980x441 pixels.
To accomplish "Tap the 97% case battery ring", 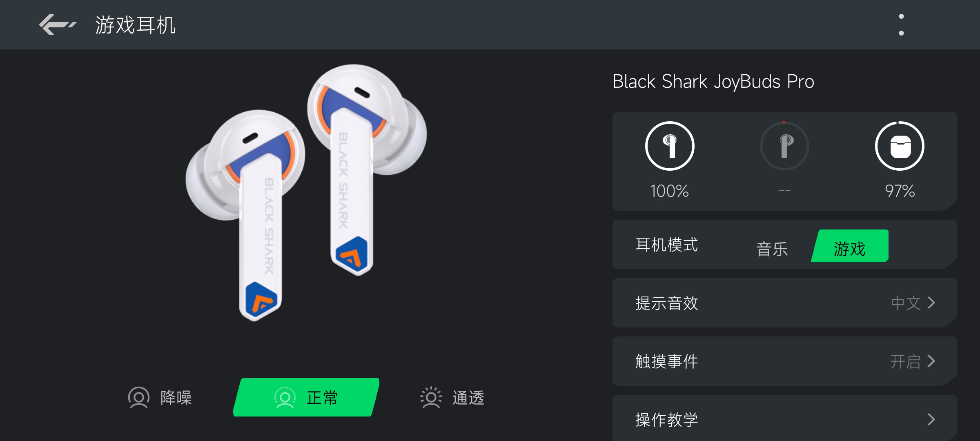I will (900, 146).
